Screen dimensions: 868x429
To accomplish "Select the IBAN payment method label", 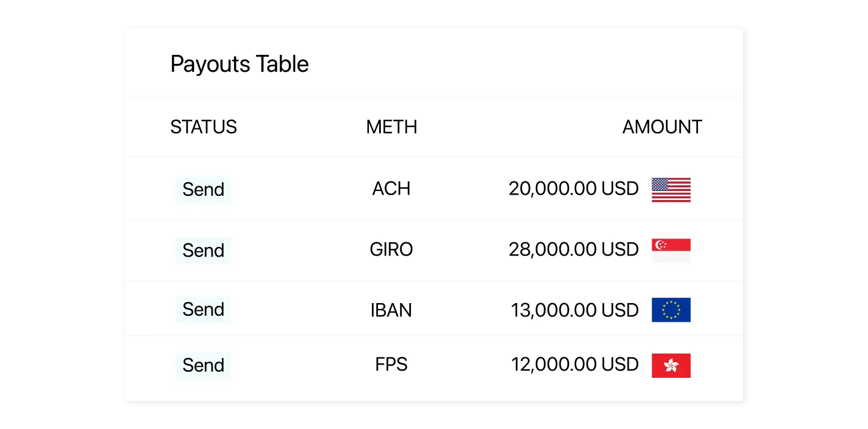I will 391,310.
